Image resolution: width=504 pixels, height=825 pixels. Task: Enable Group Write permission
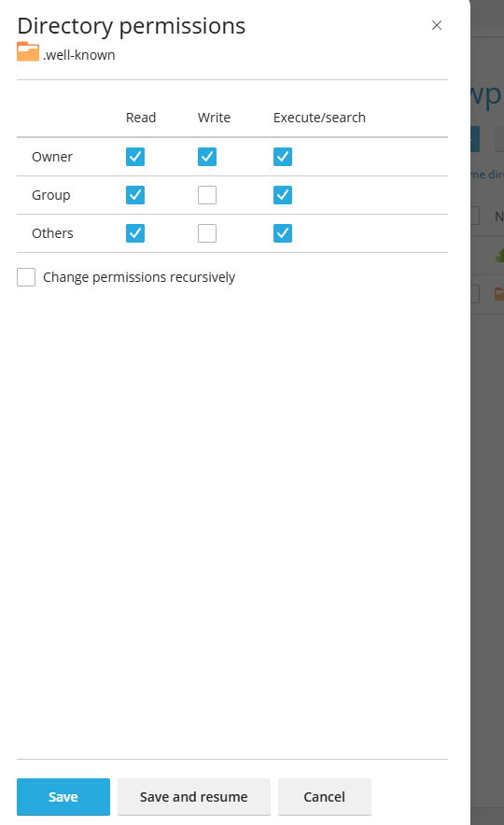click(x=207, y=195)
